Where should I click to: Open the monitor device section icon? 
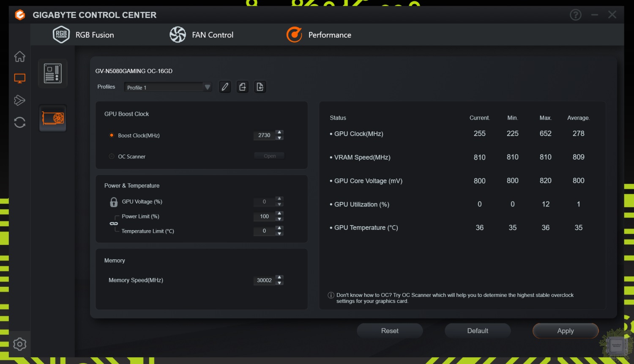pos(19,79)
